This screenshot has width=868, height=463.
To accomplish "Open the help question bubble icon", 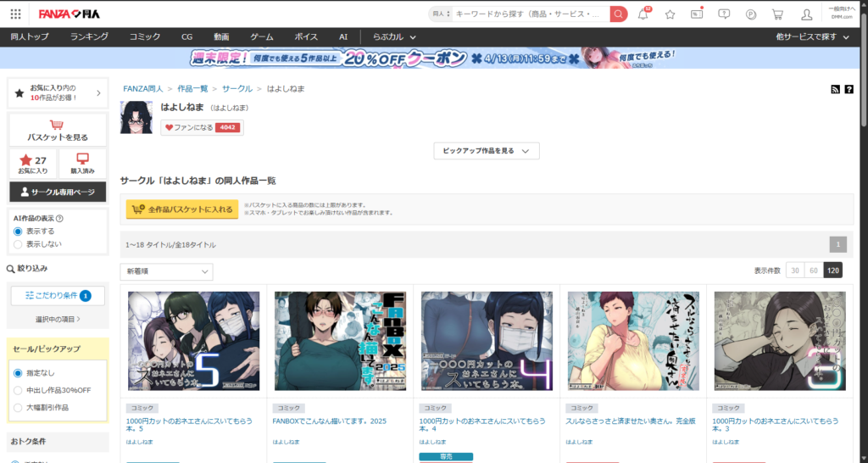I will click(724, 14).
